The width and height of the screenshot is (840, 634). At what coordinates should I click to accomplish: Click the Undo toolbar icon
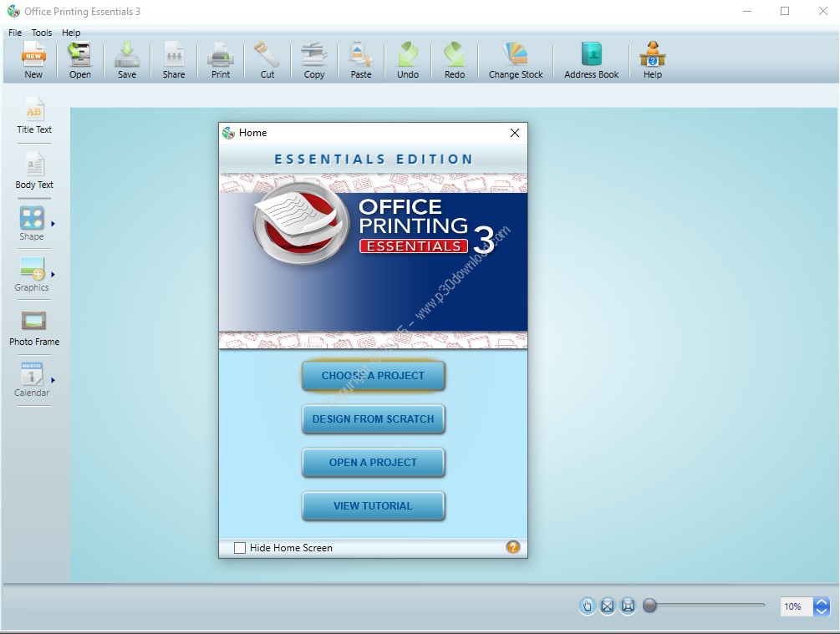[x=408, y=60]
